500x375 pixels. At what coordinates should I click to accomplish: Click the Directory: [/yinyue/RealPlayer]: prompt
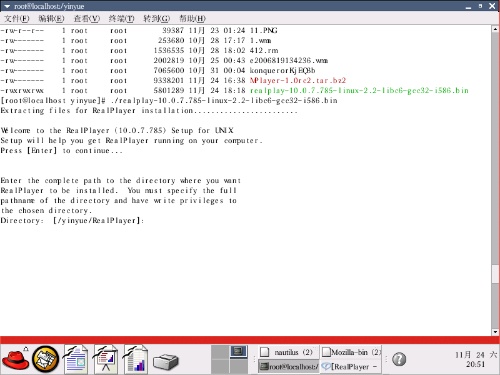pos(72,221)
